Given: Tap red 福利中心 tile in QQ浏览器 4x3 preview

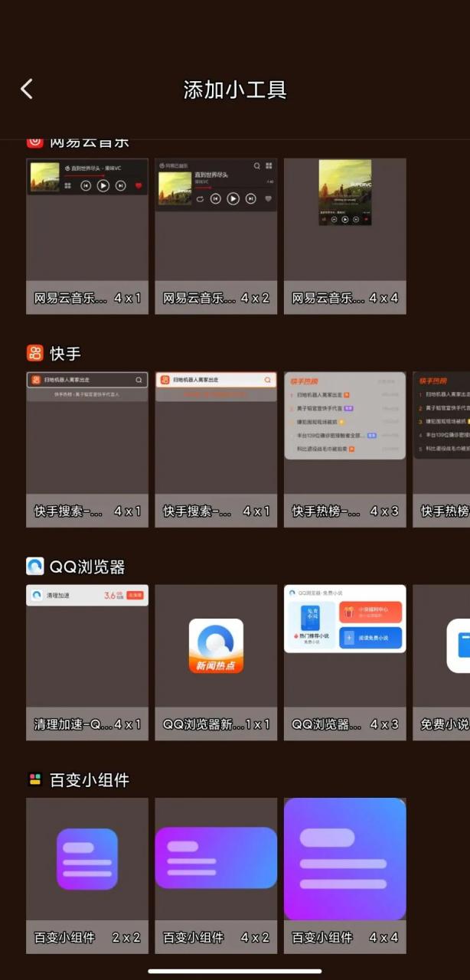Looking at the screenshot, I should (x=371, y=612).
